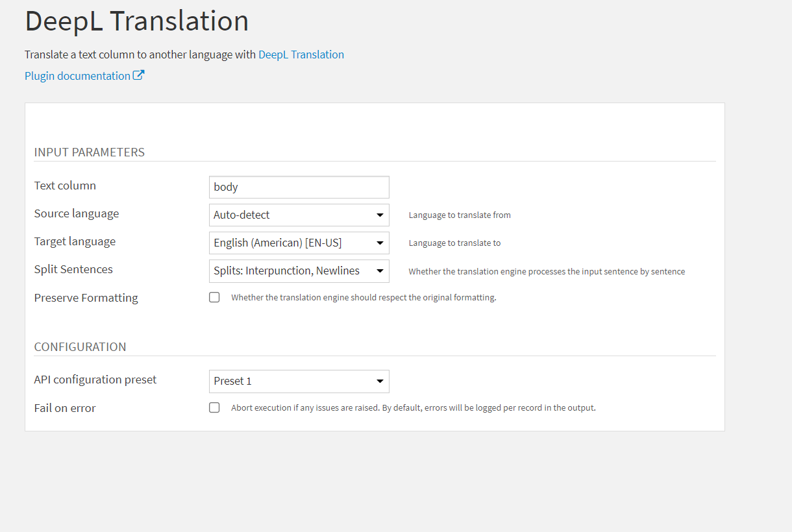Tick the Fail on error checkbox
792x532 pixels.
[x=214, y=408]
